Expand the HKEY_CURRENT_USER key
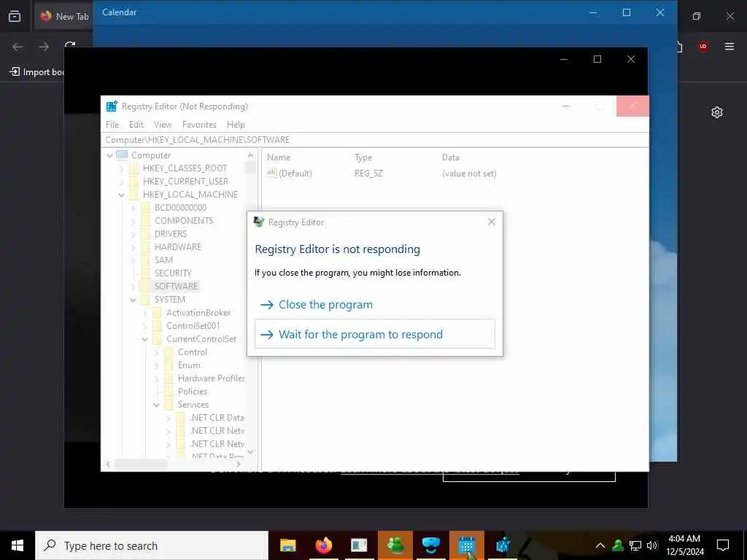Screen dimensions: 747x560 pos(122,182)
